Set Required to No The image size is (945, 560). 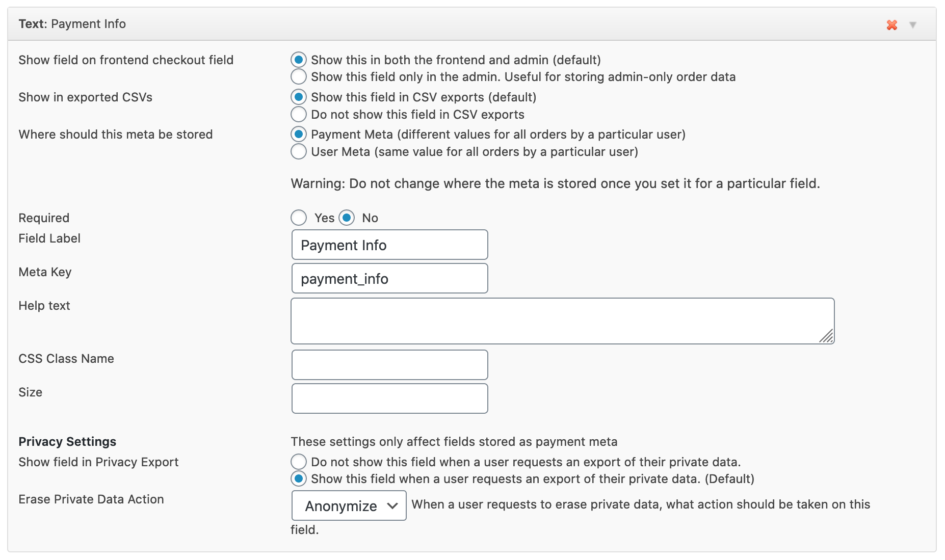click(x=347, y=218)
